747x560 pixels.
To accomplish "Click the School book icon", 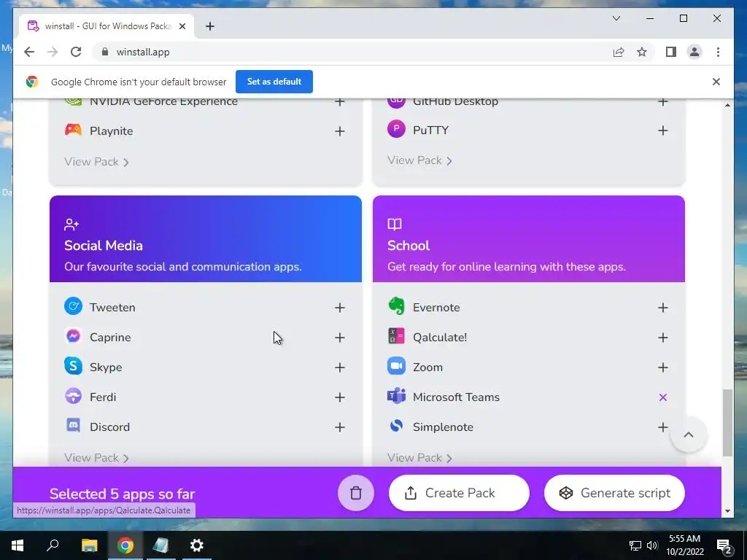I will click(395, 224).
